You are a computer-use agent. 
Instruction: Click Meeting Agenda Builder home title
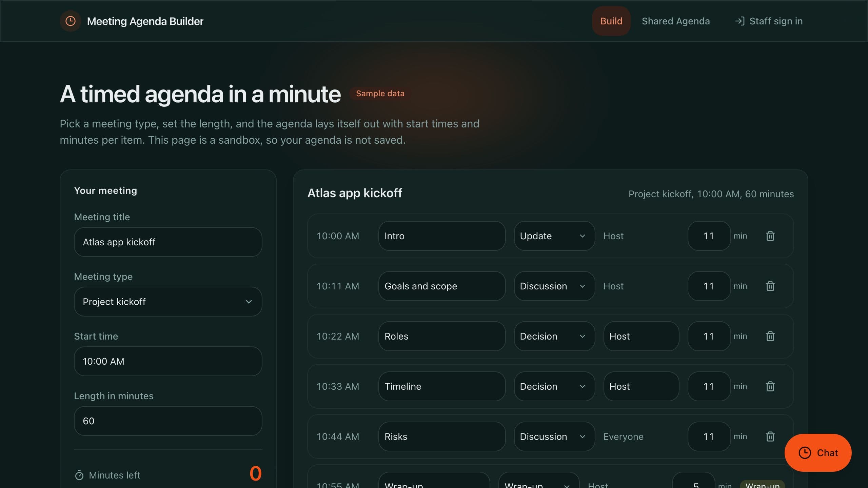point(145,21)
